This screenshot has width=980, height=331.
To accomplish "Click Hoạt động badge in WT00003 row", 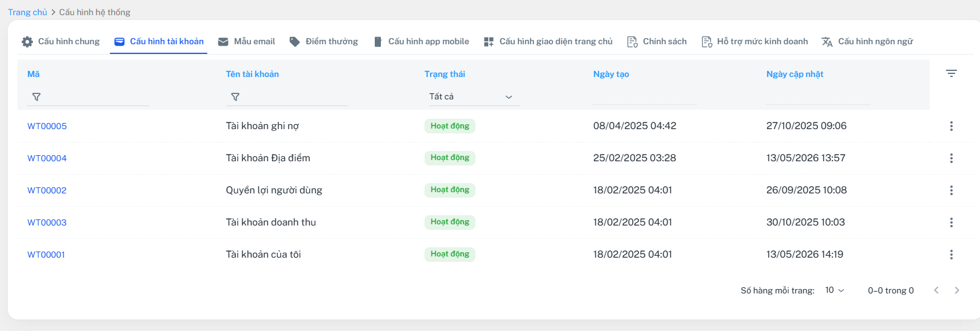I will (x=450, y=222).
